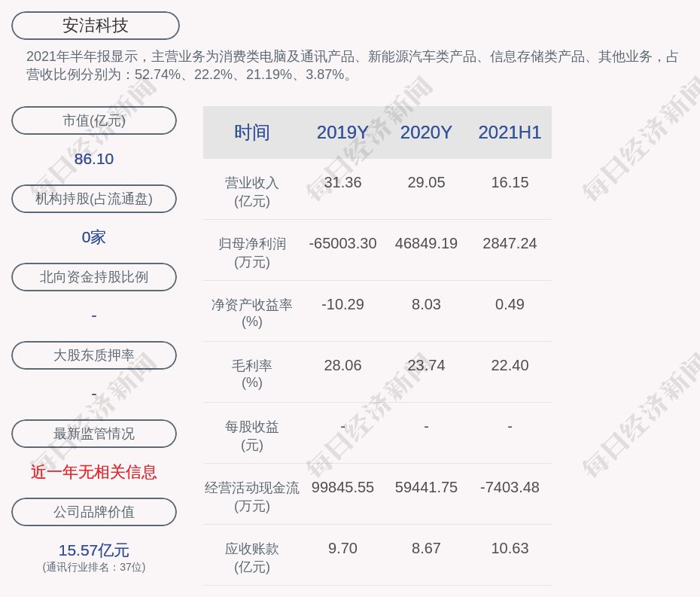The width and height of the screenshot is (700, 597).
Task: Click the 时间 table header
Action: (252, 132)
